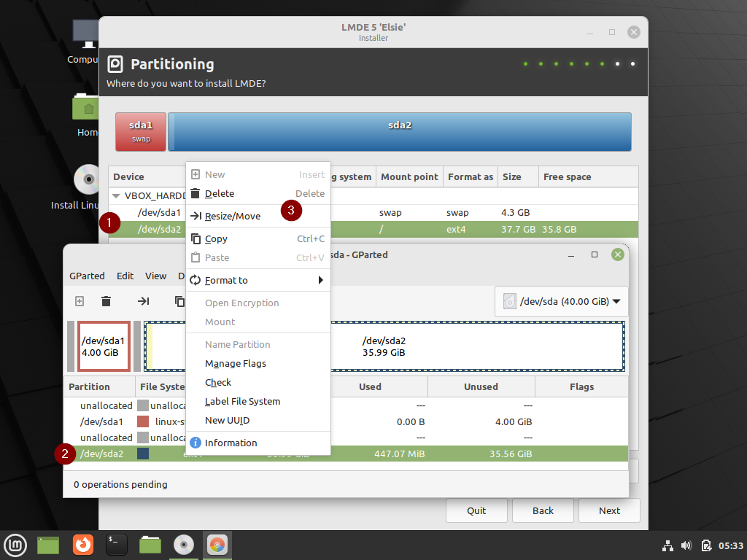
Task: Click the Partition column header in GParted
Action: coord(99,386)
